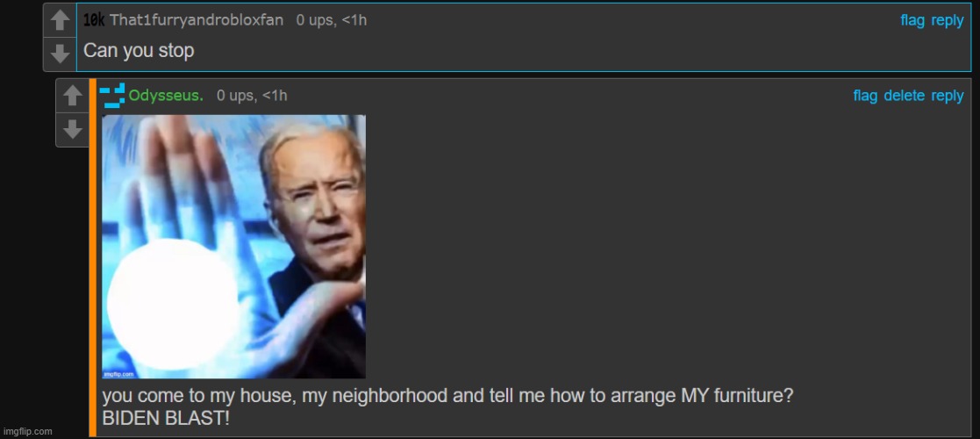This screenshot has width=980, height=439.
Task: Click the imgflip.com watermark at bottom left
Action: tap(27, 431)
